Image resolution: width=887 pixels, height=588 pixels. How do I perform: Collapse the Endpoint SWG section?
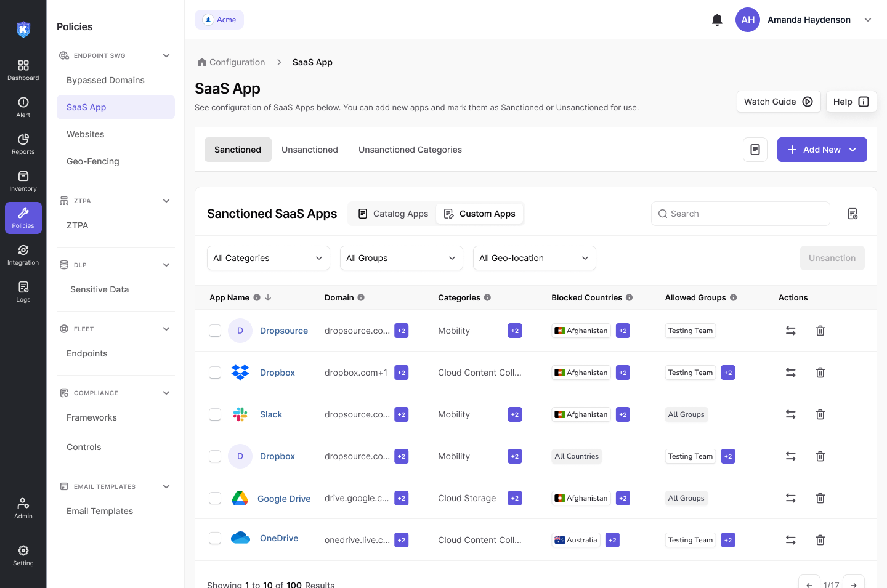pyautogui.click(x=166, y=55)
